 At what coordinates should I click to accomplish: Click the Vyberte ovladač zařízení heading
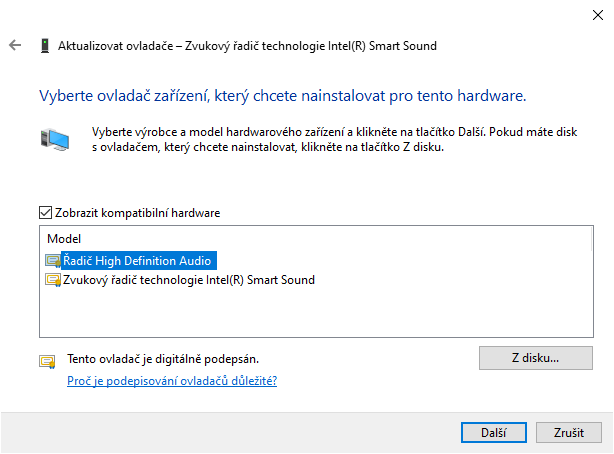point(283,96)
